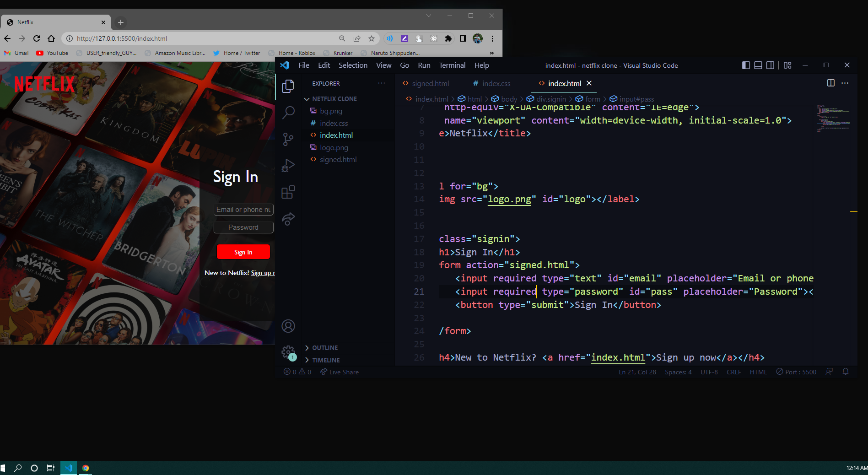Image resolution: width=868 pixels, height=475 pixels.
Task: Switch to the index.css tab
Action: point(496,83)
